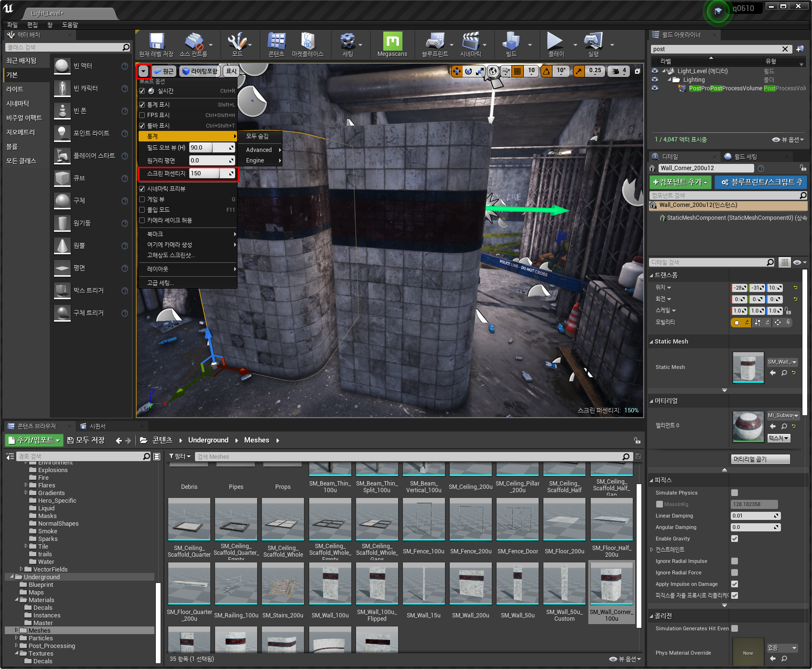Toggle grid snapping icon in viewport
Screen dimensions: 812x669
click(x=517, y=71)
